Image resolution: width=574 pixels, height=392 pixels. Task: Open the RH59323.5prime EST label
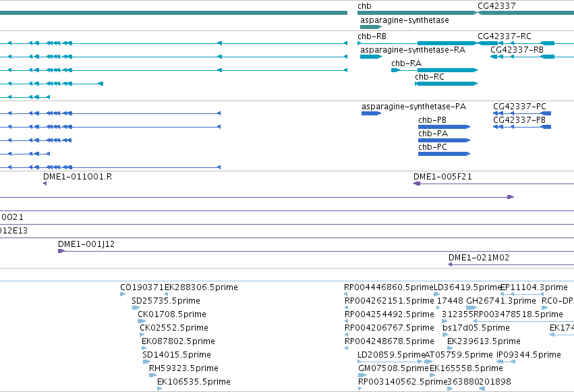[x=183, y=368]
